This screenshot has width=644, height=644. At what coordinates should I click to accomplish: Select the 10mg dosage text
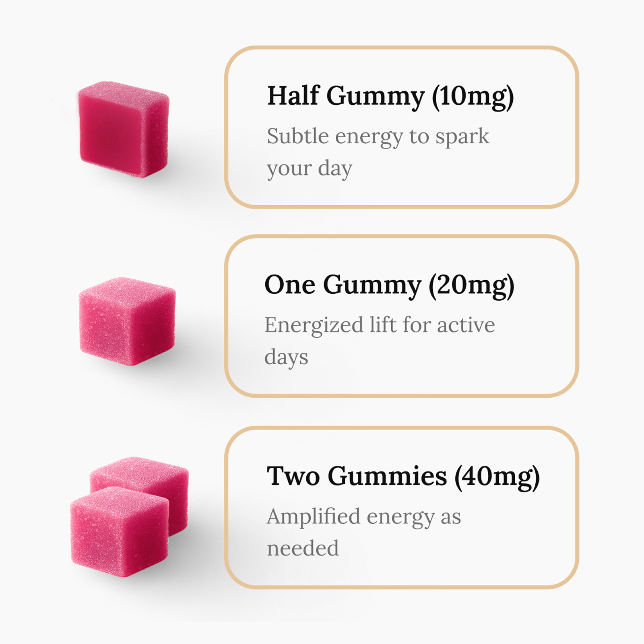[x=473, y=97]
